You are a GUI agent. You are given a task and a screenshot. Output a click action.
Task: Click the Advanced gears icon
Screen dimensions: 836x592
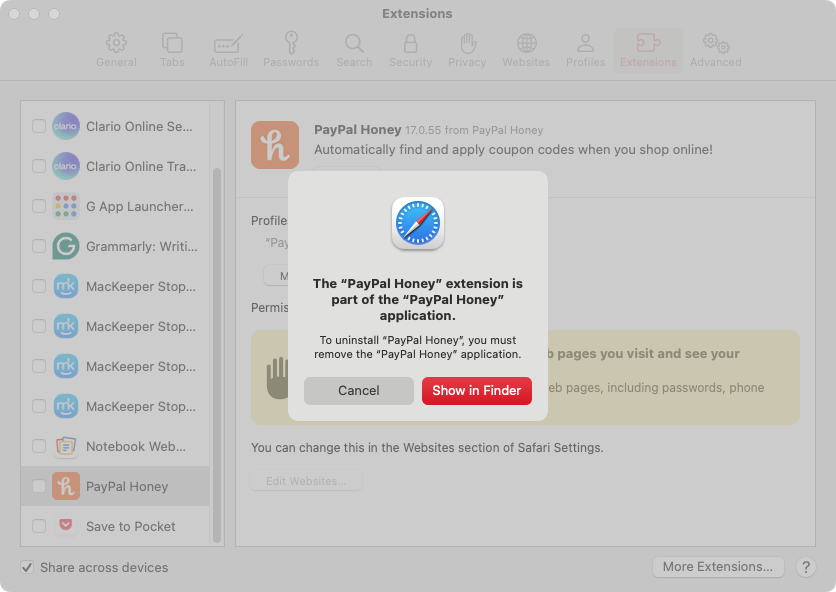[715, 44]
